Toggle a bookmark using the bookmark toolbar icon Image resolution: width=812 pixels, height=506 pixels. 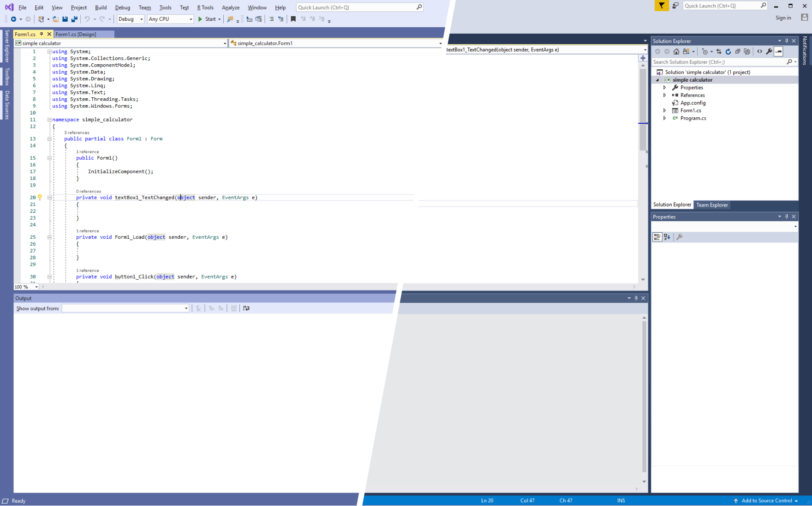coord(293,19)
